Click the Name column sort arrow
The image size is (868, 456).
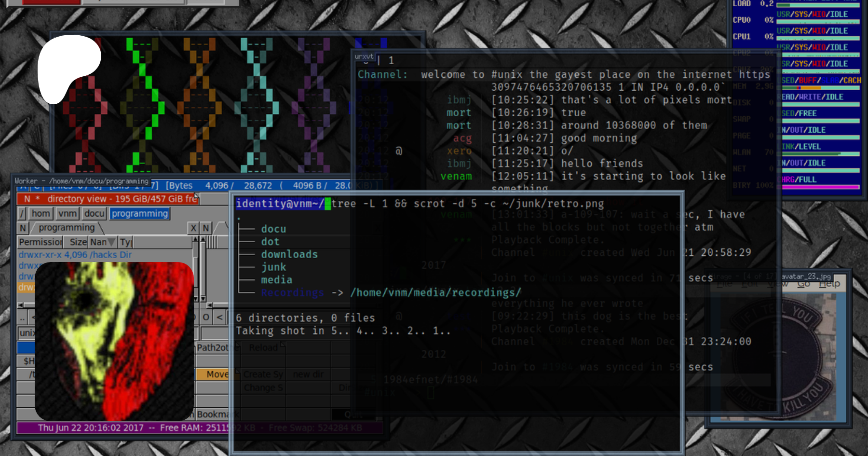click(111, 242)
